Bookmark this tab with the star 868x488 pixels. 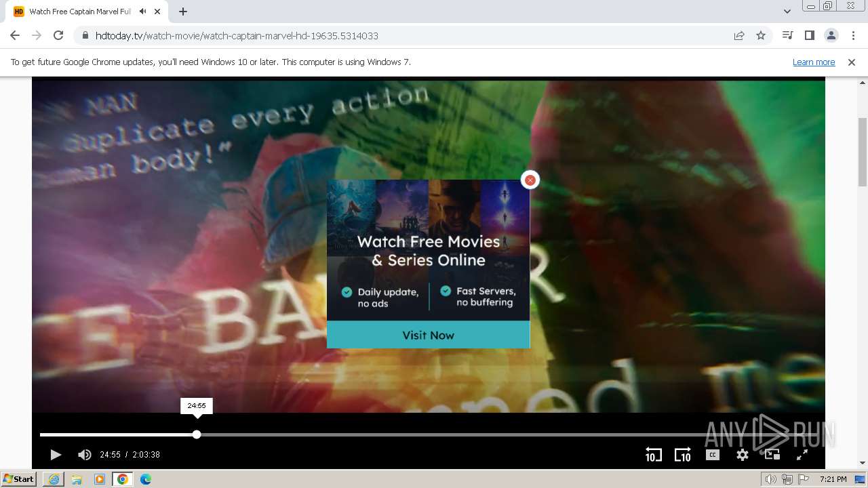761,35
